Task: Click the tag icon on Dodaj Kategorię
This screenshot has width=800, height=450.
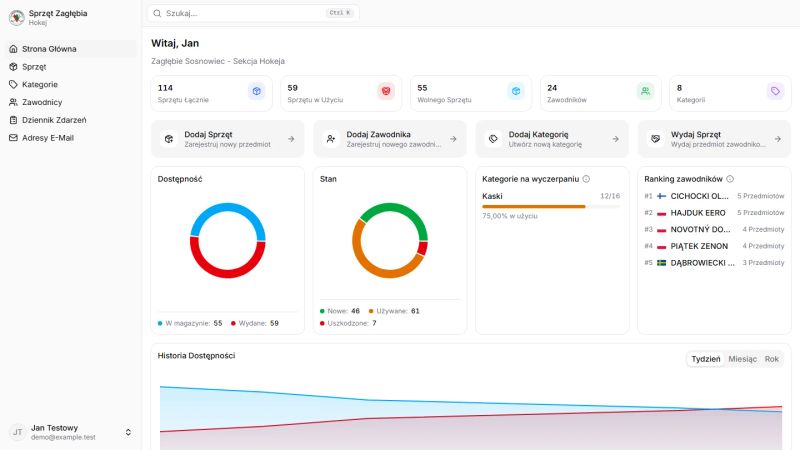Action: 493,139
